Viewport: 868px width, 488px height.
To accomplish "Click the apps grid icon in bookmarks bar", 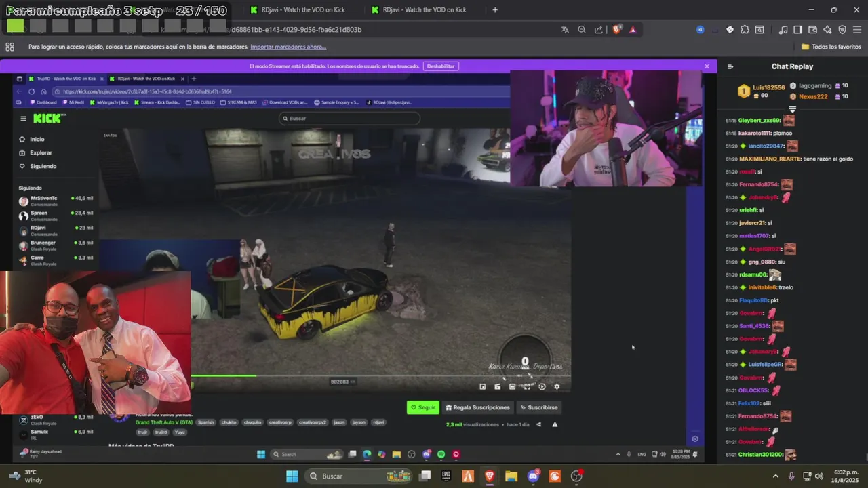I will (9, 47).
